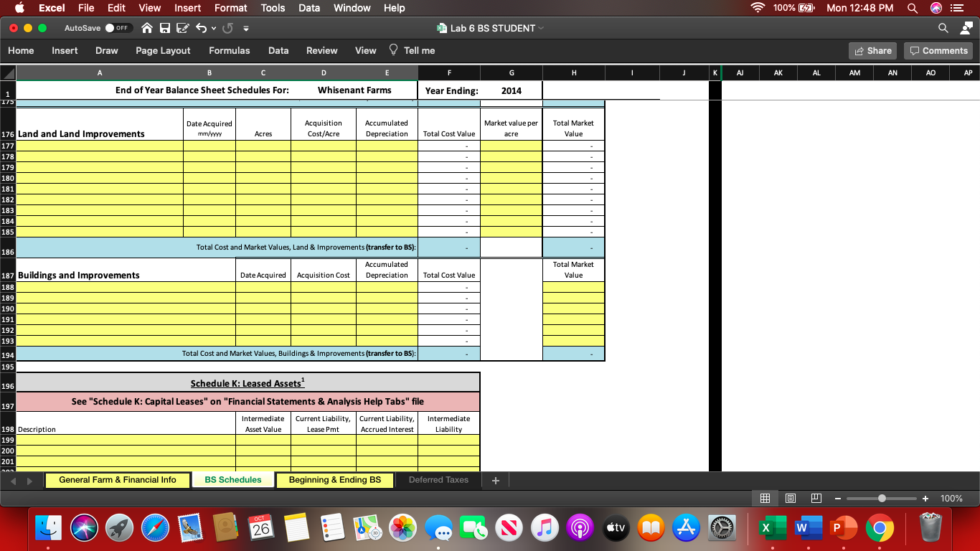Switch to the Formulas ribbon tab
The height and width of the screenshot is (551, 980).
(x=230, y=50)
